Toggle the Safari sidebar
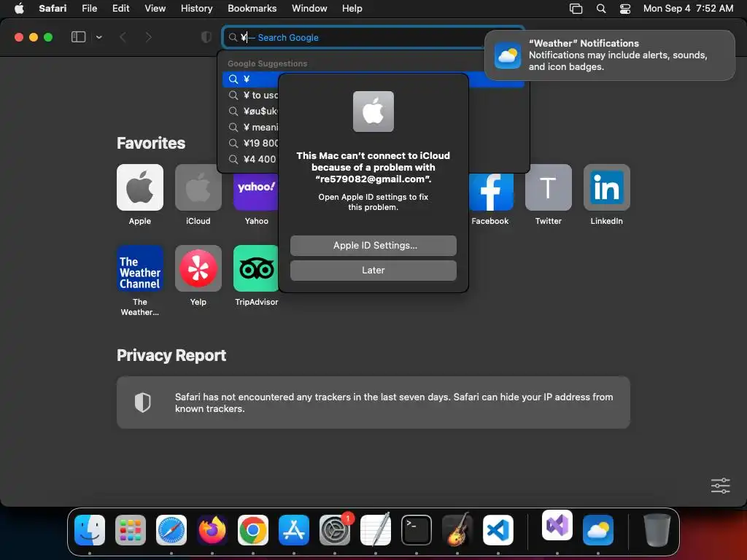 (x=78, y=37)
